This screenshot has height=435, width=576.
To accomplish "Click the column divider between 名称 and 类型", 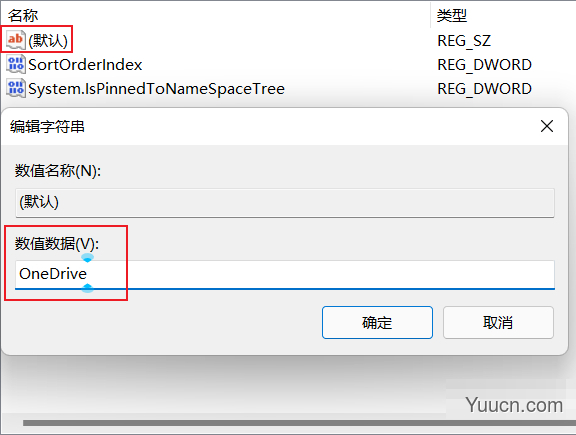I will [x=430, y=15].
